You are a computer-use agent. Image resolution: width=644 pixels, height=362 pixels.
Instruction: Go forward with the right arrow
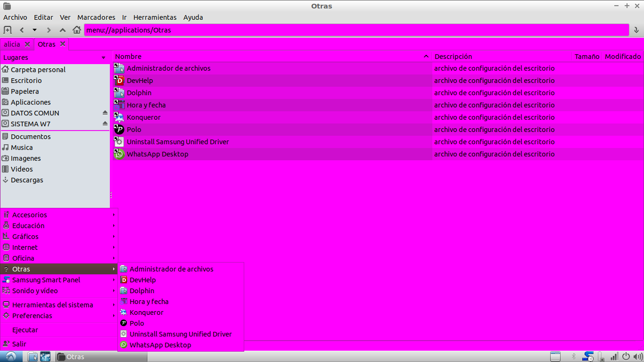49,30
